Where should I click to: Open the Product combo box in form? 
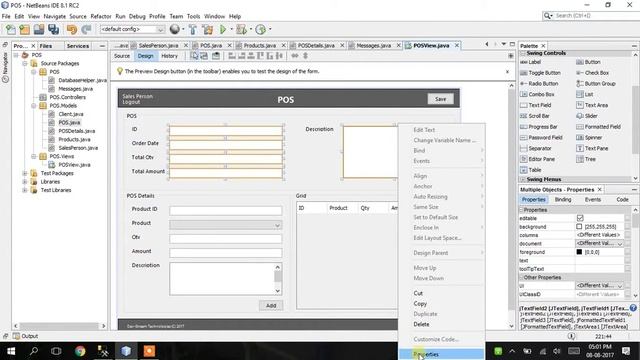pyautogui.click(x=226, y=225)
